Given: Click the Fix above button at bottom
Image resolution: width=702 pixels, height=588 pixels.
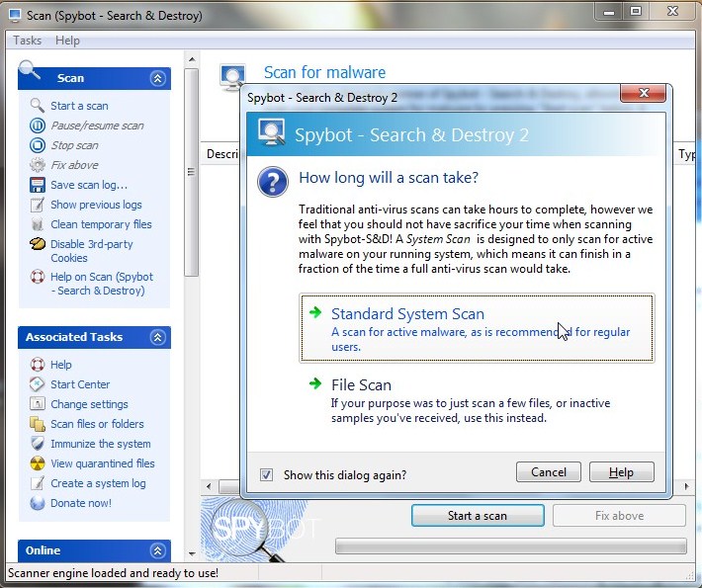Looking at the screenshot, I should tap(619, 516).
